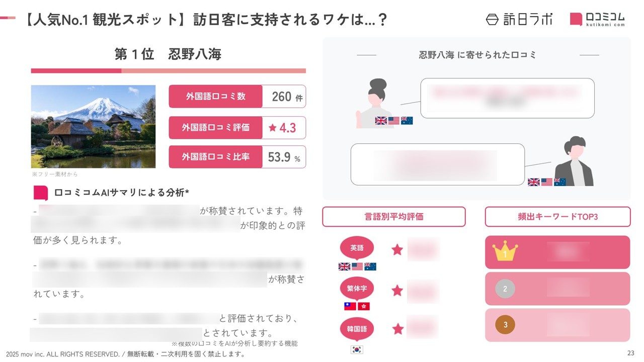Click the 外国語口コミ数 pink label
Viewport: 644px width, 362px height.
click(215, 96)
